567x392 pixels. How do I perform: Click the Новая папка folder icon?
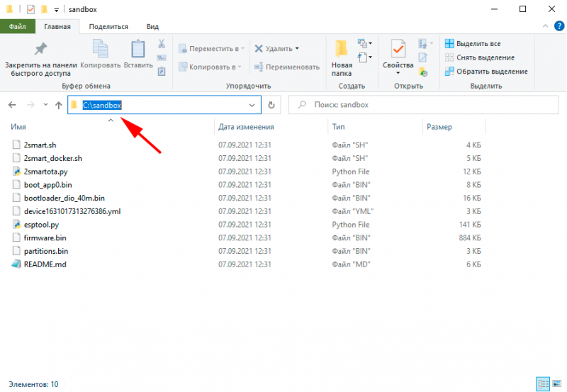(341, 49)
